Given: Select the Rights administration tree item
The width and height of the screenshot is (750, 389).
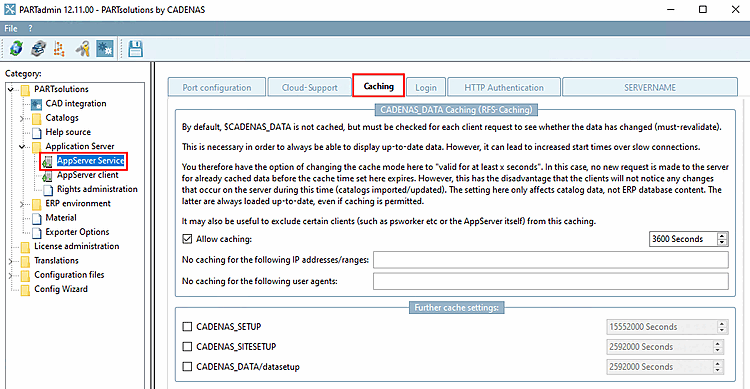Looking at the screenshot, I should [x=97, y=189].
